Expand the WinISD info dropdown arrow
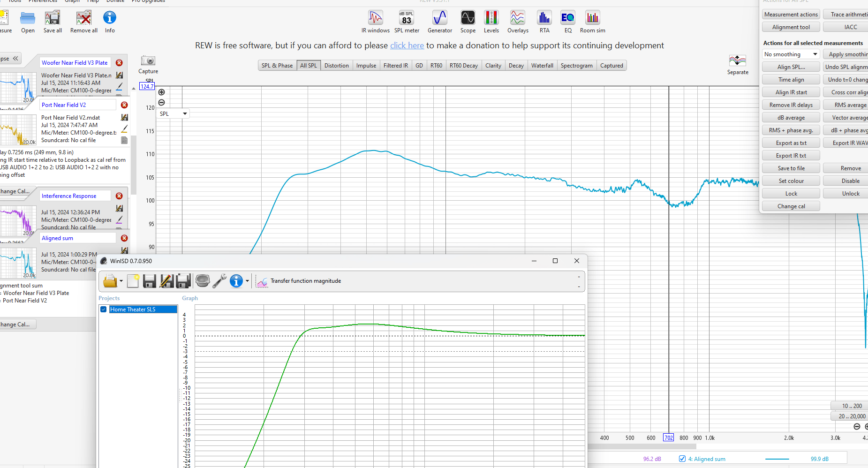Viewport: 868px width, 468px height. (247, 281)
